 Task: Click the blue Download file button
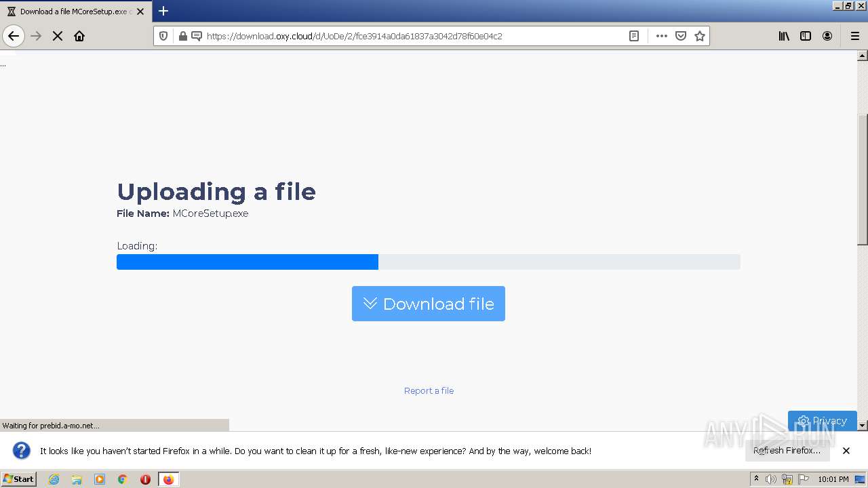[429, 304]
